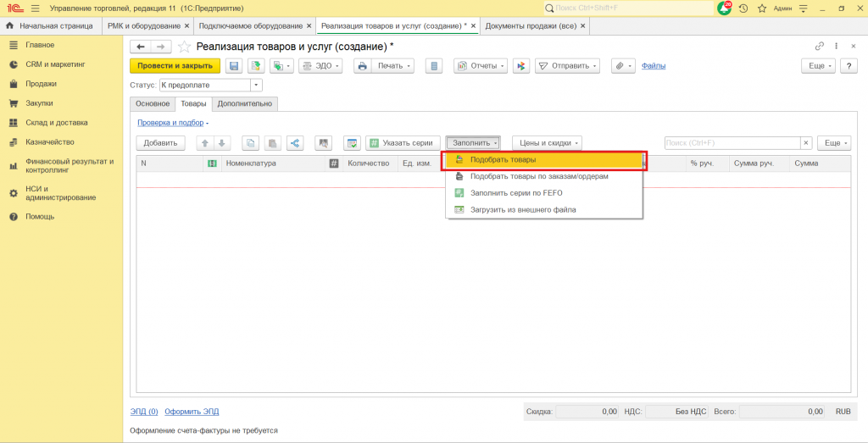
Task: Focus the table search field (Ctrl+F)
Action: 733,142
